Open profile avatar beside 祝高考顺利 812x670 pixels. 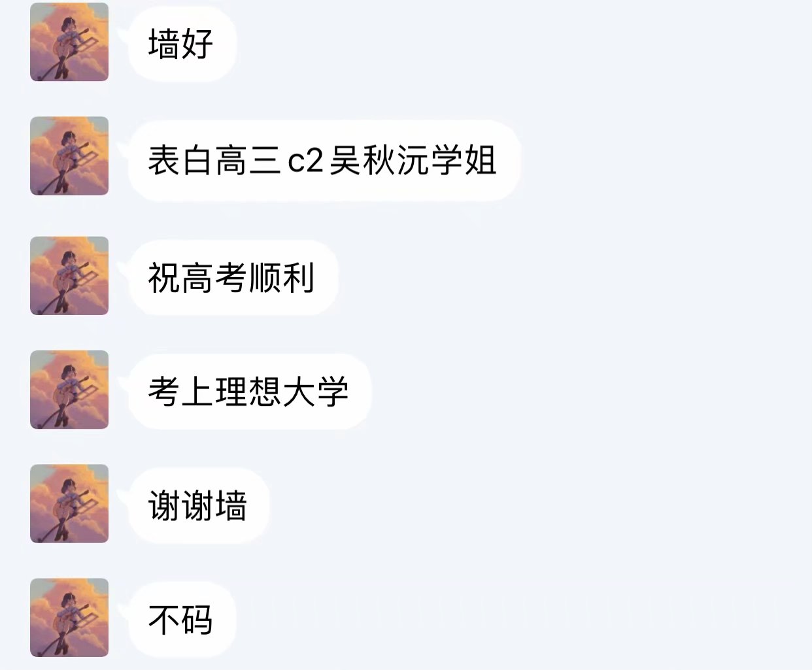point(69,276)
